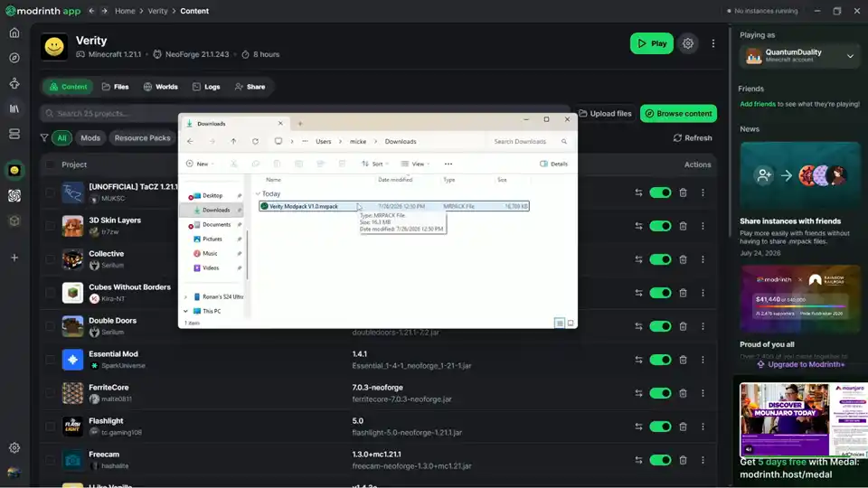Open new tab in File Explorer
The height and width of the screenshot is (488, 868).
(x=300, y=124)
